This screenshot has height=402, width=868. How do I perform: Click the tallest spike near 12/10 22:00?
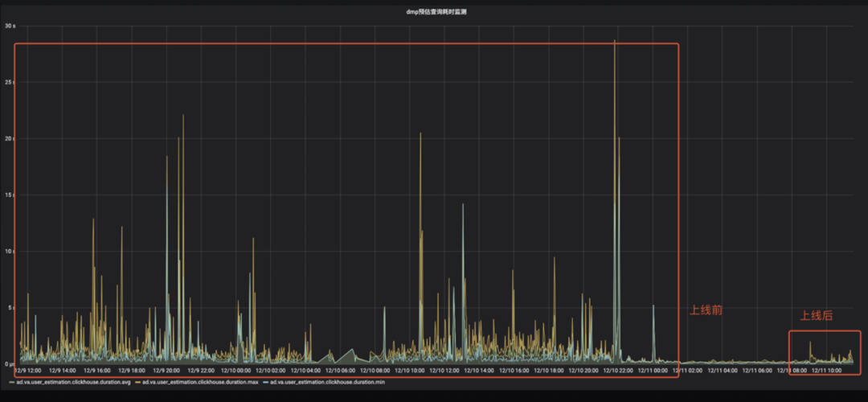[x=615, y=42]
